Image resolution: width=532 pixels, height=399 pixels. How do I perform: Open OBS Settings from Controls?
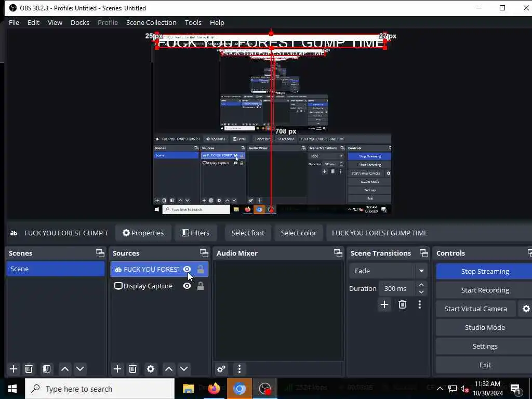485,346
